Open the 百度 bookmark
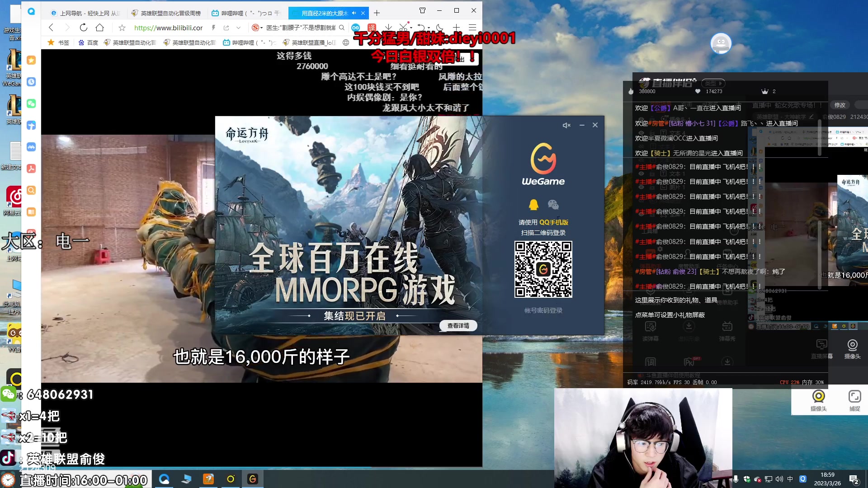Viewport: 868px width, 488px height. [88, 42]
